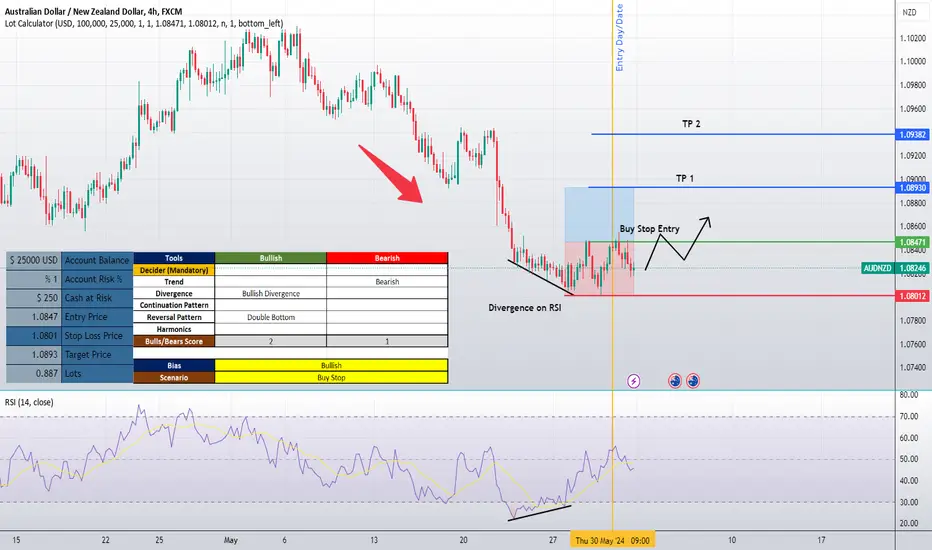Click the Cash at Risk label
The height and width of the screenshot is (550, 932).
pos(97,298)
